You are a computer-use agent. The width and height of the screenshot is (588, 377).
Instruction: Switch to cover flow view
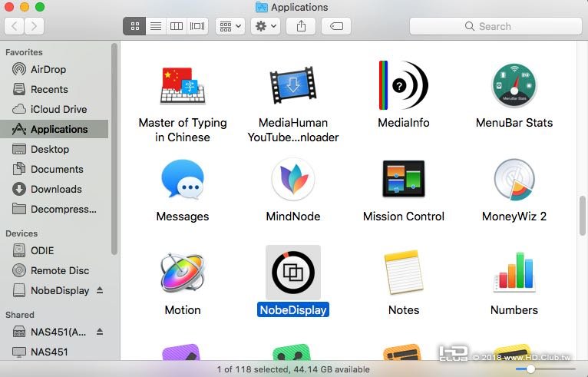tap(197, 26)
